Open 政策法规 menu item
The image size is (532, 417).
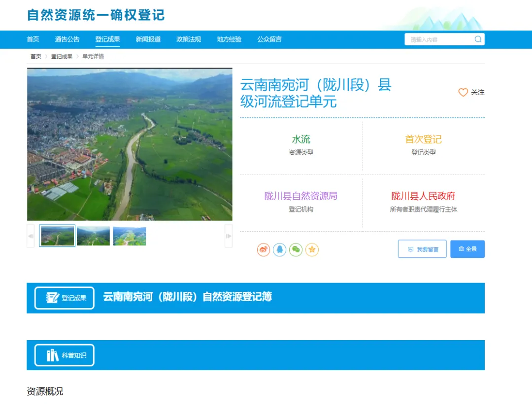point(189,39)
